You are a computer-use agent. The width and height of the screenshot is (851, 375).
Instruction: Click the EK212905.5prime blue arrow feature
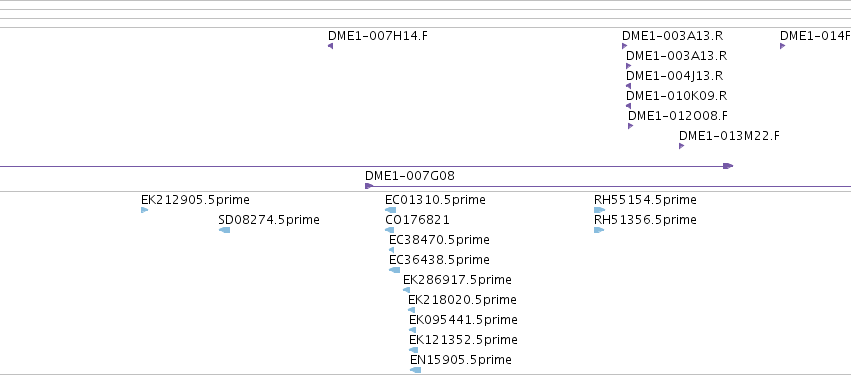pos(144,210)
